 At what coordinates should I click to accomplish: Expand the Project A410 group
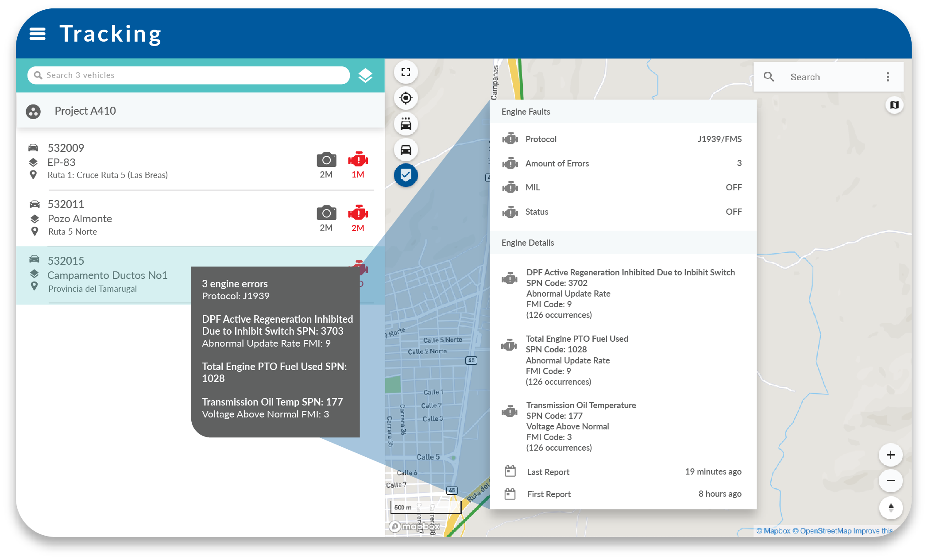click(85, 111)
